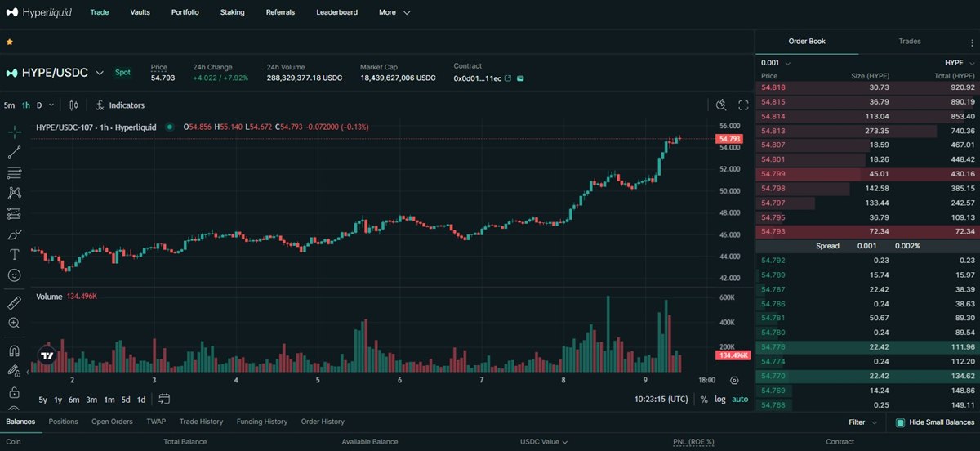Go to the Staking page
Viewport: 980px width, 451px height.
pyautogui.click(x=232, y=12)
